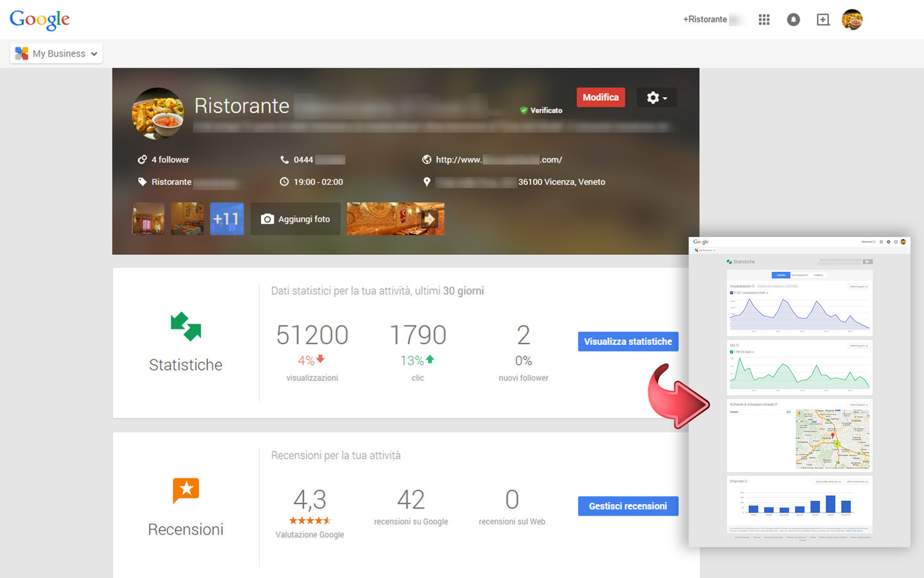Open the restaurant website URL
Image resolution: width=924 pixels, height=578 pixels.
[499, 159]
